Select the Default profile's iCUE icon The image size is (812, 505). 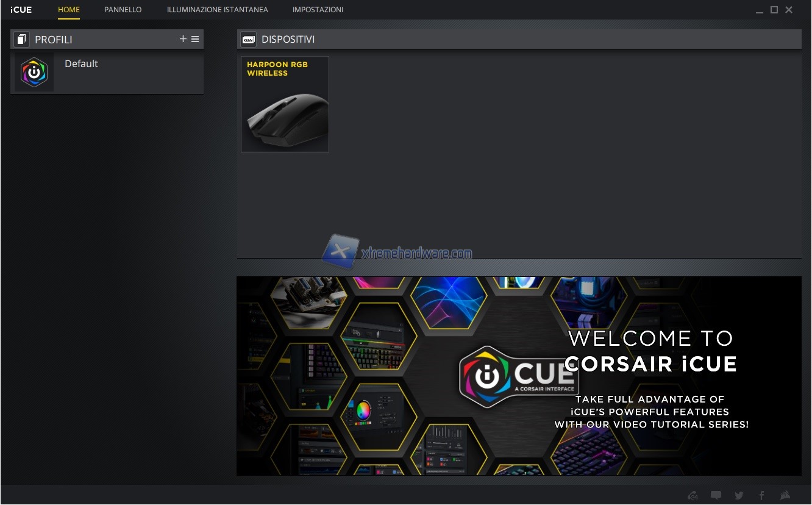point(34,72)
